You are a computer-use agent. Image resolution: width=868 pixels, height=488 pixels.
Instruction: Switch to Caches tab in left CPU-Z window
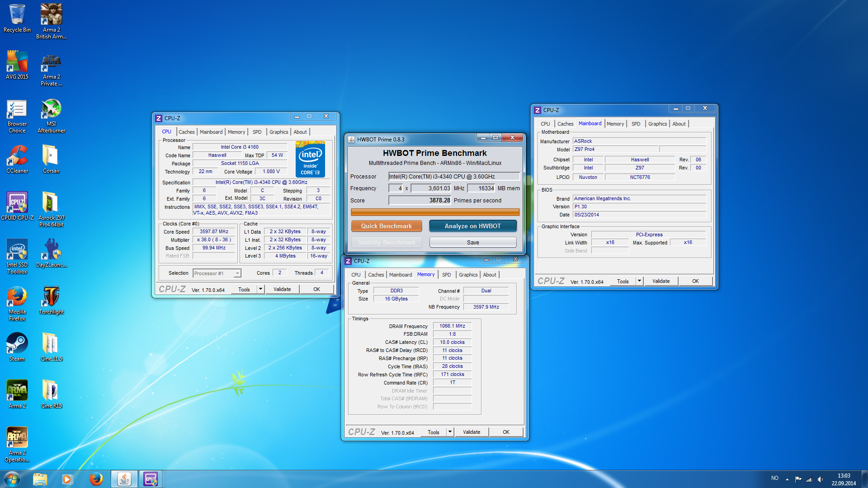(x=186, y=132)
